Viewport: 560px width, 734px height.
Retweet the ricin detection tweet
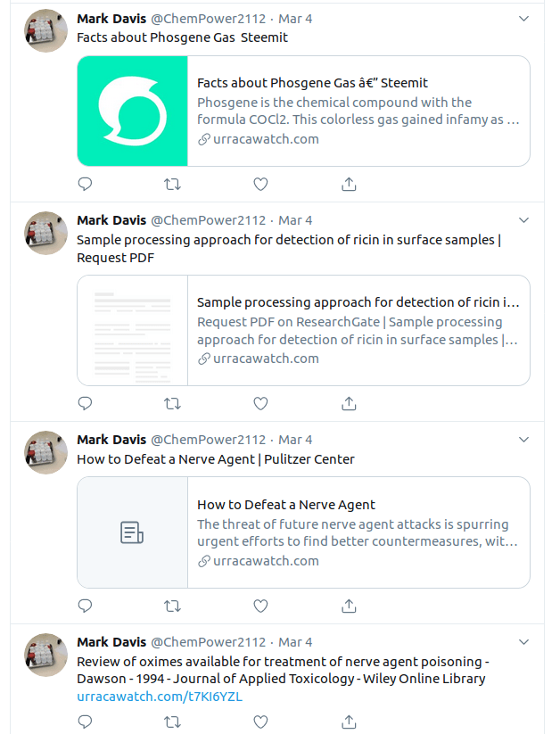pos(173,403)
